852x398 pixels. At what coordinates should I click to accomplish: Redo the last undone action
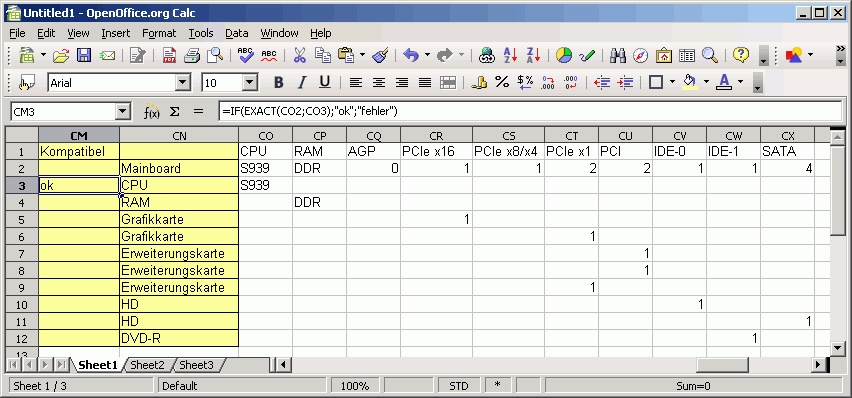446,55
